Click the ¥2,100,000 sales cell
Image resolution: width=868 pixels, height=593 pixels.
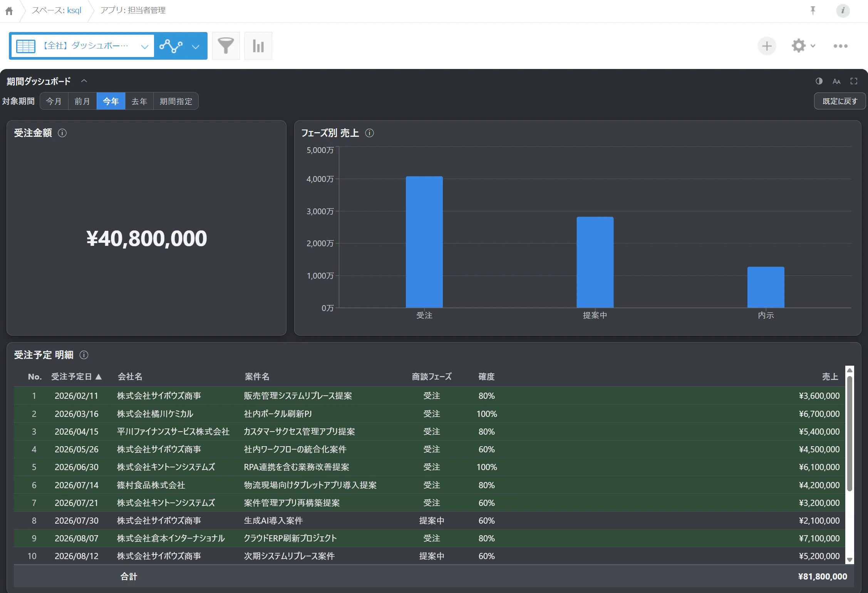pyautogui.click(x=819, y=521)
